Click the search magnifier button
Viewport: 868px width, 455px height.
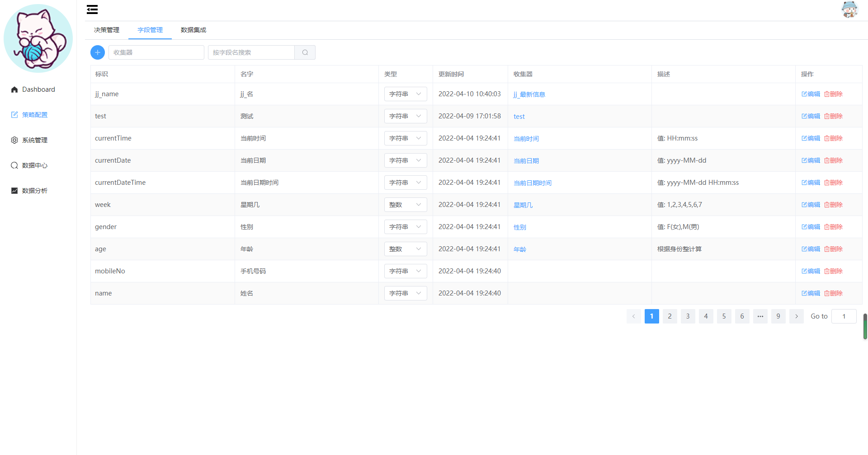pyautogui.click(x=305, y=52)
